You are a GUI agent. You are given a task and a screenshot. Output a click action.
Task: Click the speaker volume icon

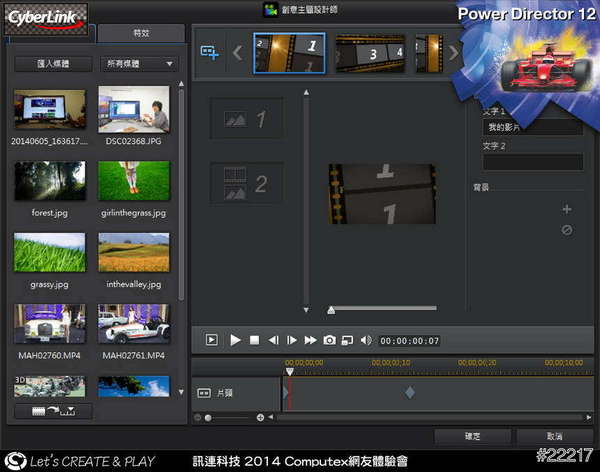tap(365, 340)
